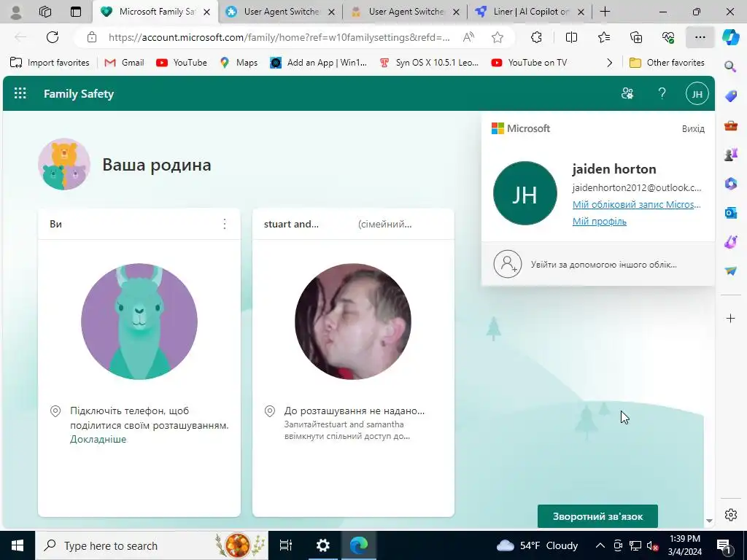The image size is (747, 560).
Task: Open notification center icon
Action: click(724, 545)
